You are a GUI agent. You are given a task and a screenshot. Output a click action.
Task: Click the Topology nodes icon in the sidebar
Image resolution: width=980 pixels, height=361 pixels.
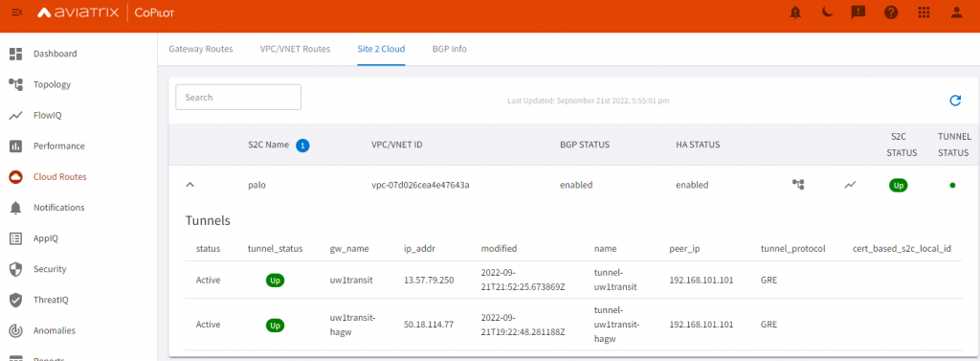[15, 84]
